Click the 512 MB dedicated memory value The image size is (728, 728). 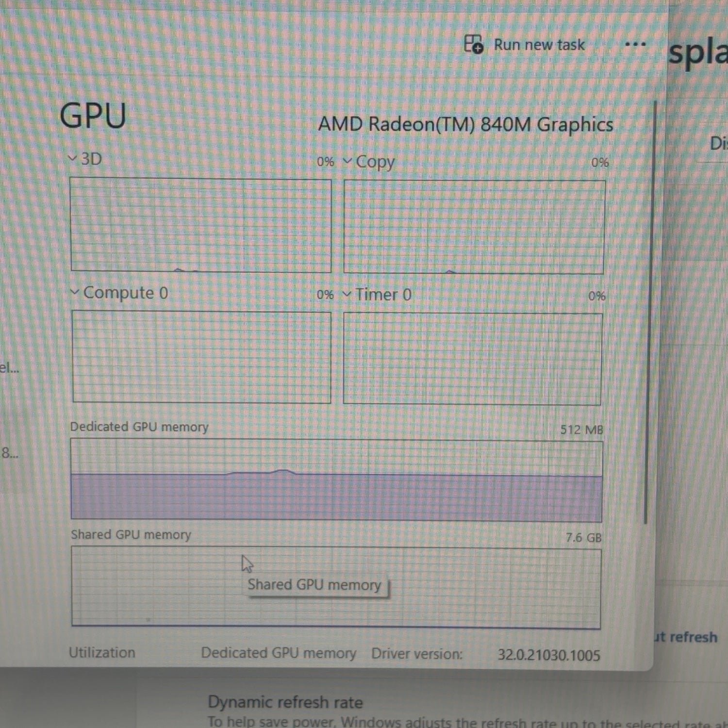point(581,430)
